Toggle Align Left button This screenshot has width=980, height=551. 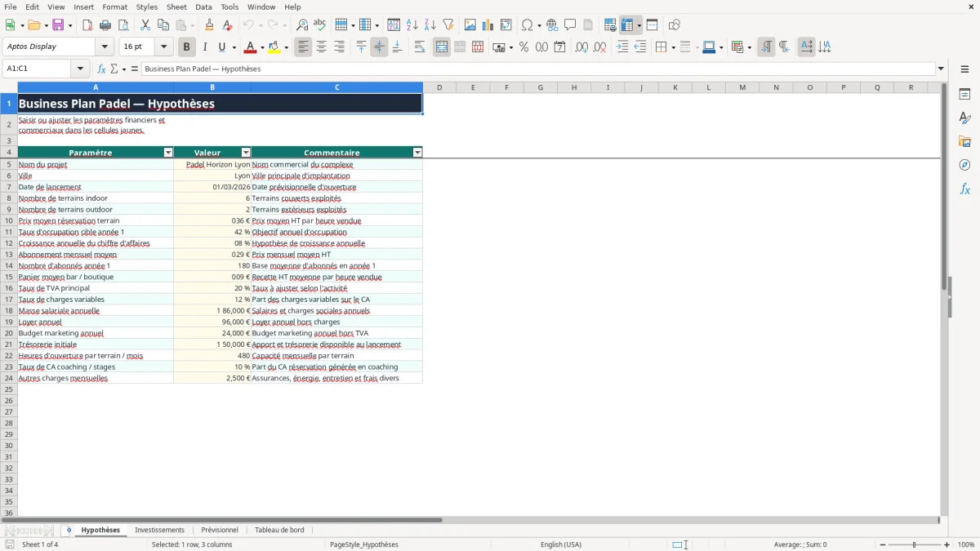[x=303, y=47]
